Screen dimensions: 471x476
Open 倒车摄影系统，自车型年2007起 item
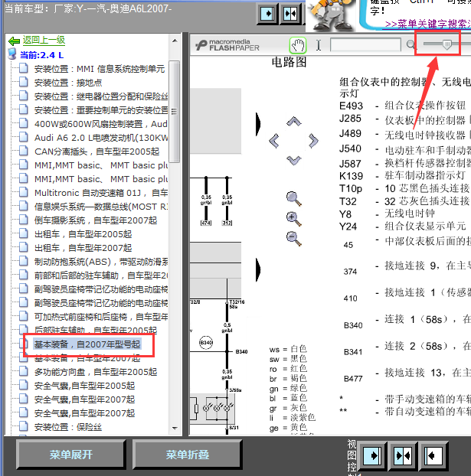pyautogui.click(x=96, y=220)
